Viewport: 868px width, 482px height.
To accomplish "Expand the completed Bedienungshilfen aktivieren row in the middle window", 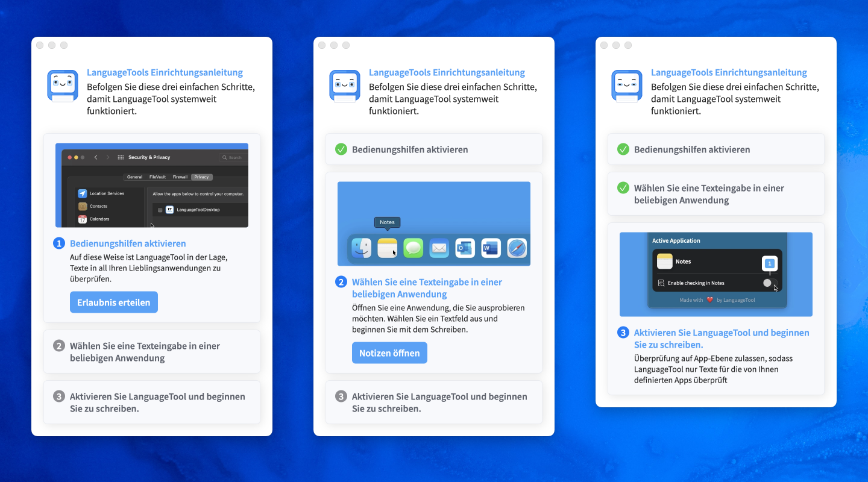I will coord(434,149).
